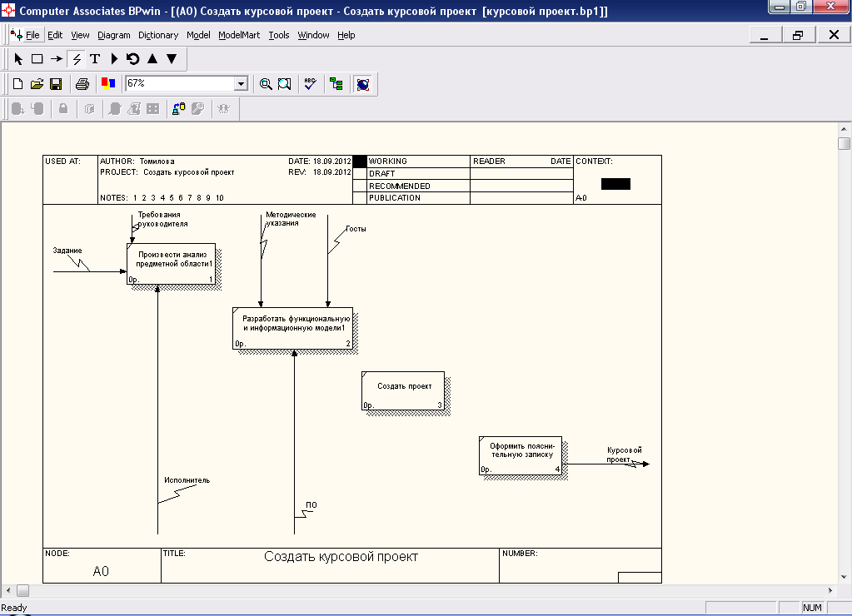Open the Help menu

(x=346, y=35)
